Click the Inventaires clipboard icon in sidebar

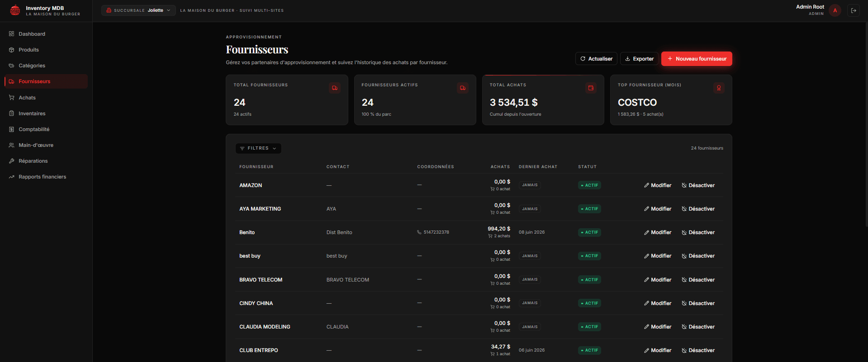click(12, 113)
